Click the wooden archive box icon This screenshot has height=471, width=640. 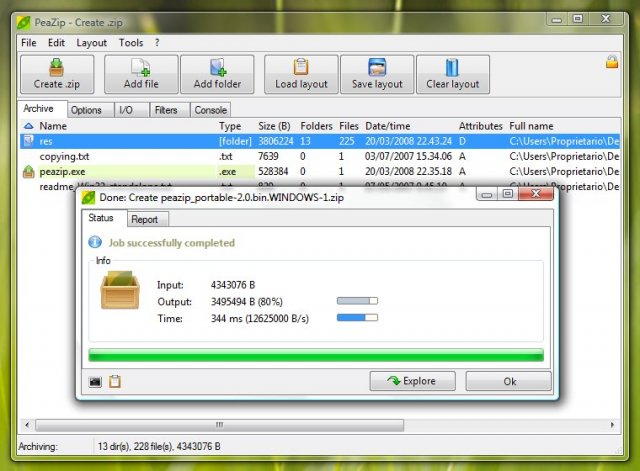[x=120, y=290]
